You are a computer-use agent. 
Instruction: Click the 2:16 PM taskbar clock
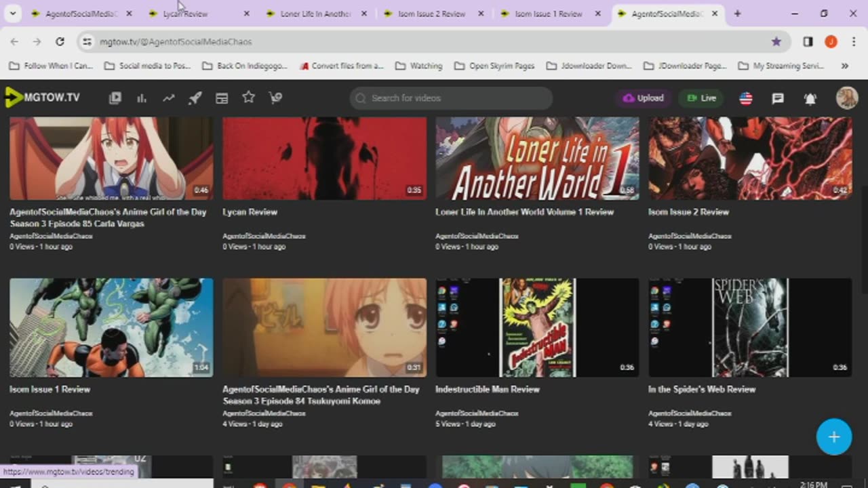tap(813, 485)
